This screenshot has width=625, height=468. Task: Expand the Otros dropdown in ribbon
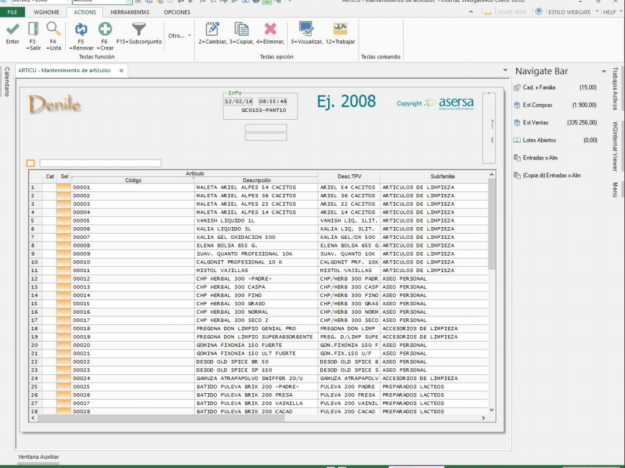(177, 35)
